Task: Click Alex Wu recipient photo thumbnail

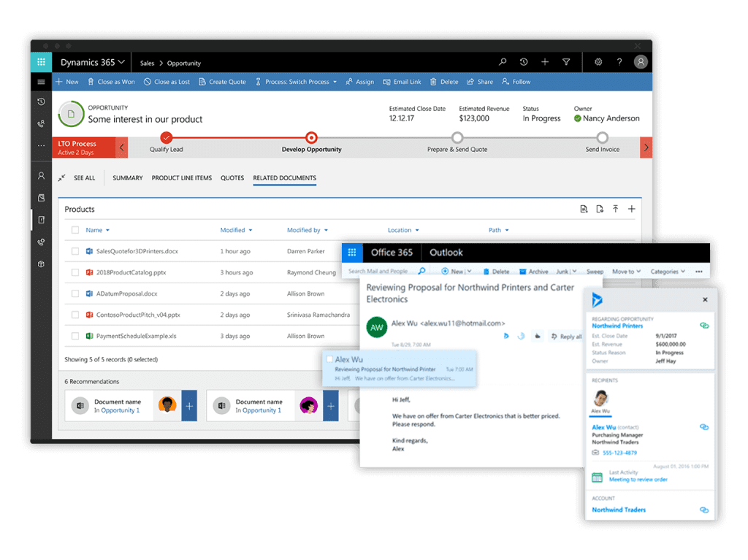Action: (x=600, y=399)
